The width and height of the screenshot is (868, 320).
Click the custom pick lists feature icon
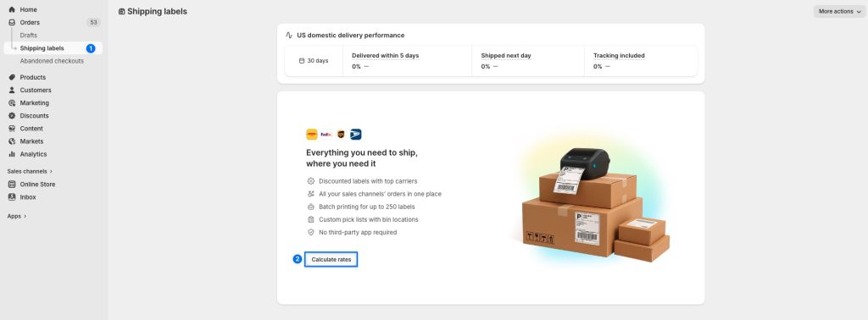310,219
